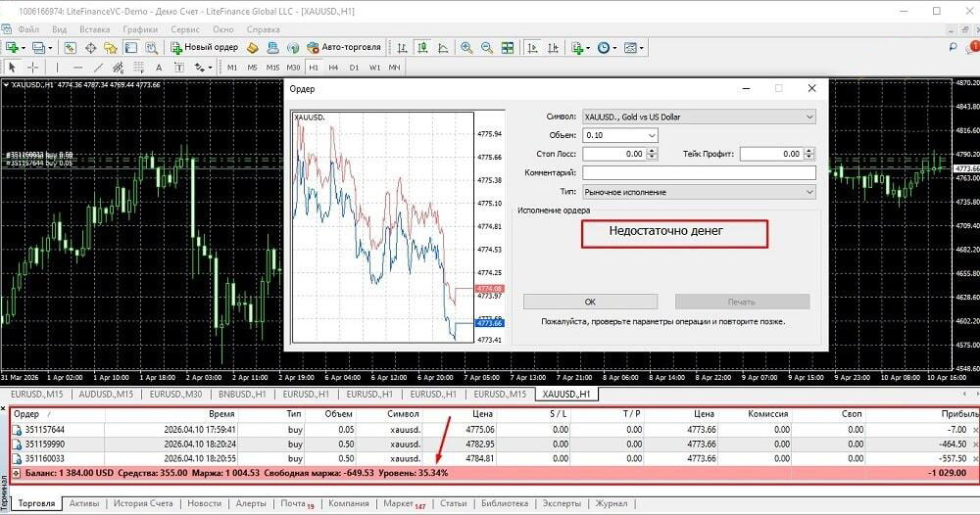This screenshot has width=980, height=515.
Task: Switch chart to candlestick mode icon
Action: 422,47
